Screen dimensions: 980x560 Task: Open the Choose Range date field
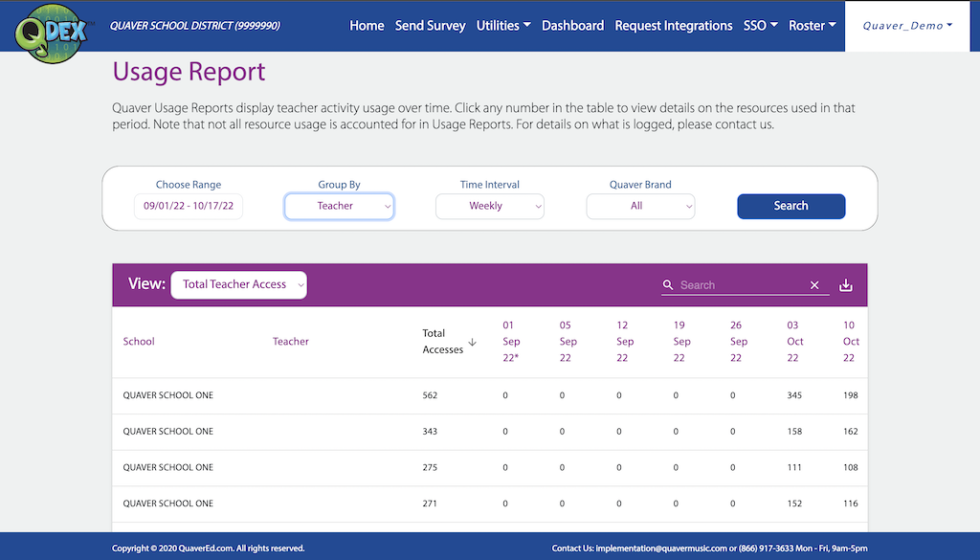[189, 206]
